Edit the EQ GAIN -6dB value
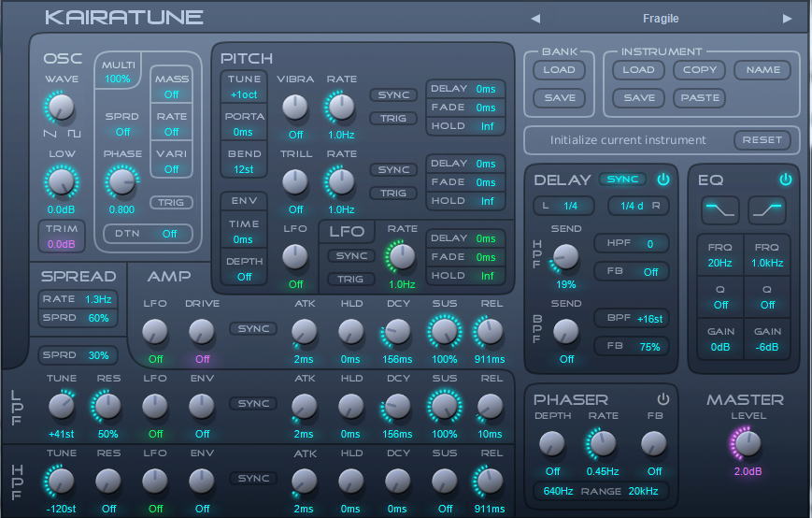This screenshot has width=812, height=518. pyautogui.click(x=767, y=347)
